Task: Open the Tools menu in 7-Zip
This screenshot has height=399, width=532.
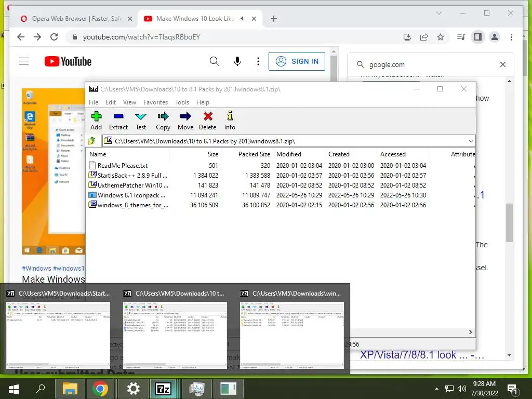Action: pos(182,102)
